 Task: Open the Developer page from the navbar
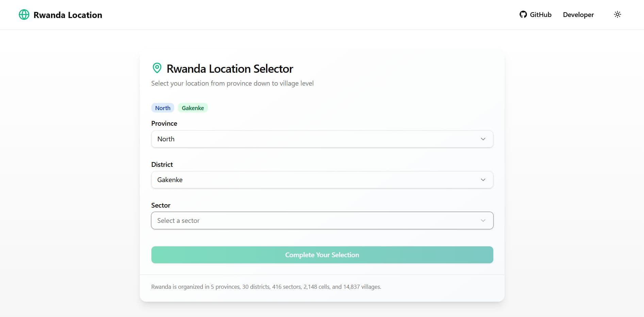pos(578,14)
